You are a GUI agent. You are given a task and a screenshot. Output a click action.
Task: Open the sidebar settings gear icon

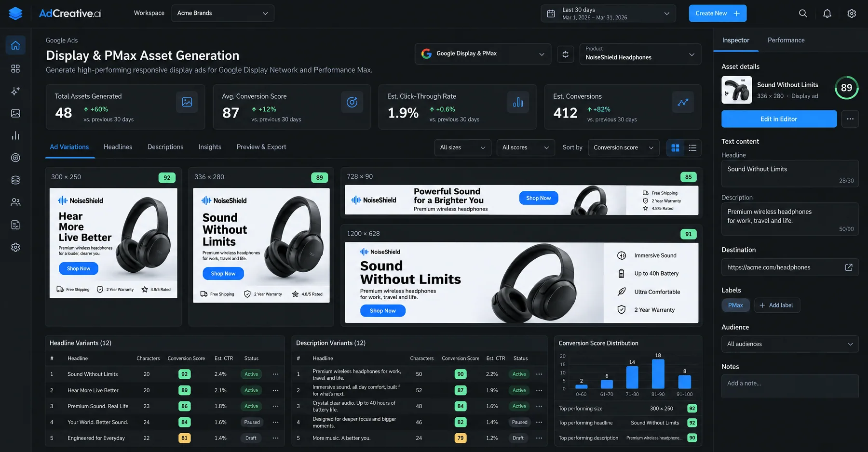tap(15, 247)
